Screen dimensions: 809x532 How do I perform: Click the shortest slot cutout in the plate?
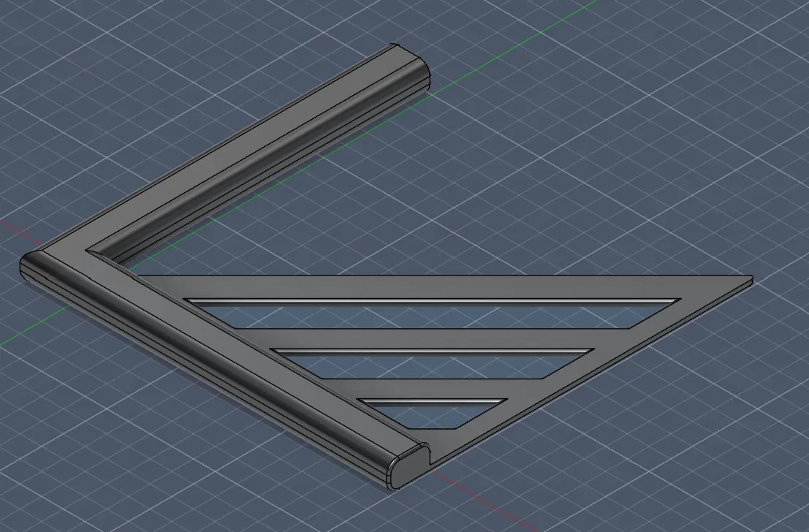click(x=433, y=414)
